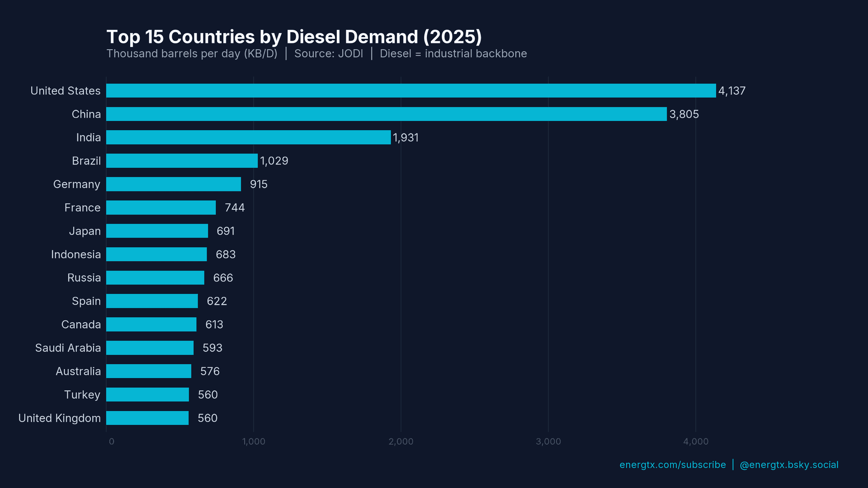Click the Australia country label
Image resolution: width=868 pixels, height=488 pixels.
(x=78, y=371)
